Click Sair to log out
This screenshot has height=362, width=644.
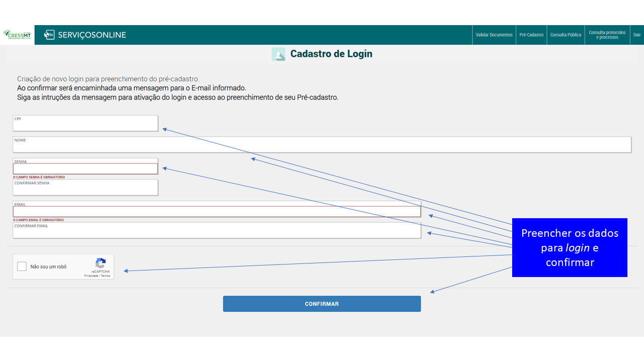637,35
